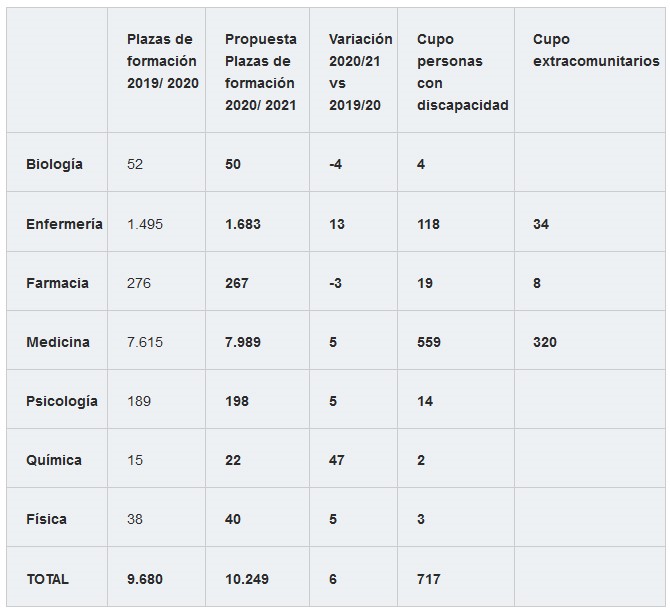The image size is (670, 614).
Task: Click the Física row label
Action: 46,519
